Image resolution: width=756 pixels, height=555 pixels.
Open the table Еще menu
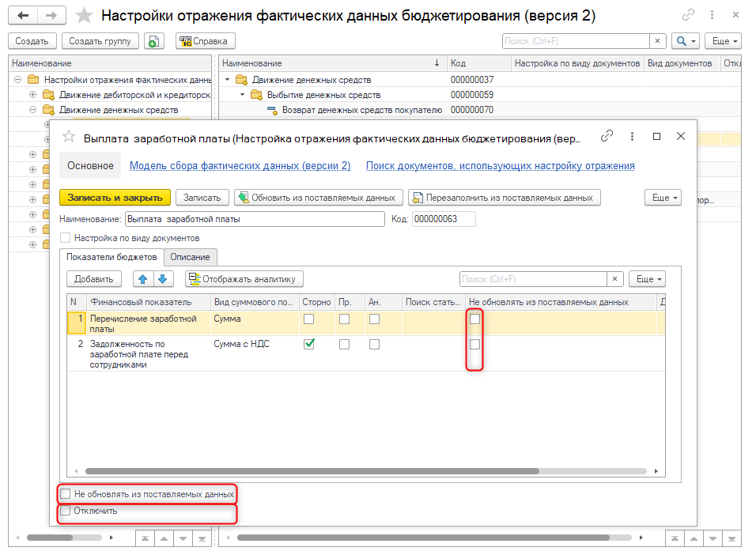pyautogui.click(x=648, y=279)
